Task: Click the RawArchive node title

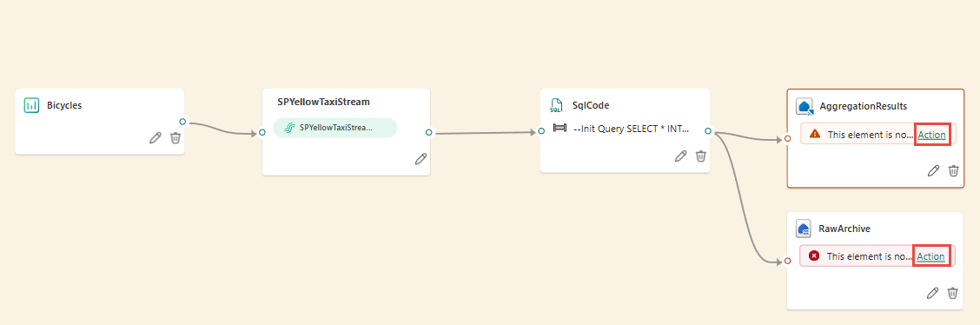Action: coord(844,229)
